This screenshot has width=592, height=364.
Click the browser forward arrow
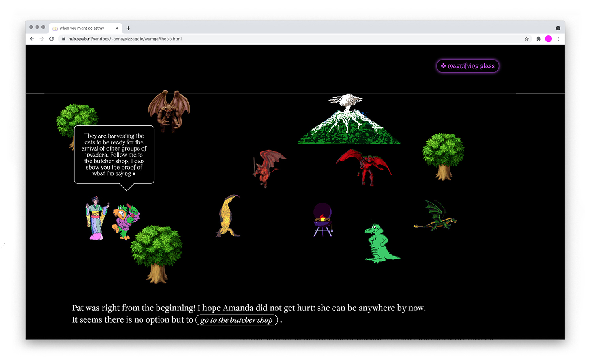click(x=42, y=39)
